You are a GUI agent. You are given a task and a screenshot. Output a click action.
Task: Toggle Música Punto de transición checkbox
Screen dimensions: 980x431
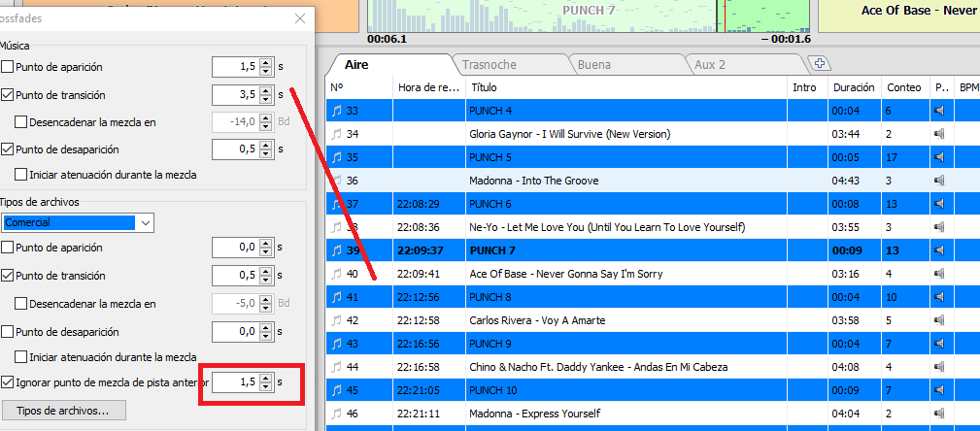coord(8,95)
